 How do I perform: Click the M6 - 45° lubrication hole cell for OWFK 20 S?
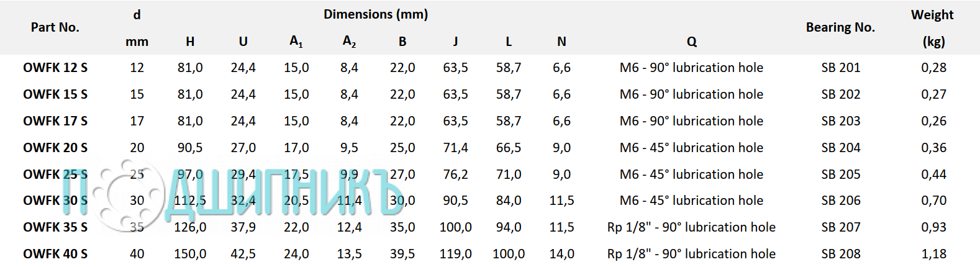pos(691,148)
